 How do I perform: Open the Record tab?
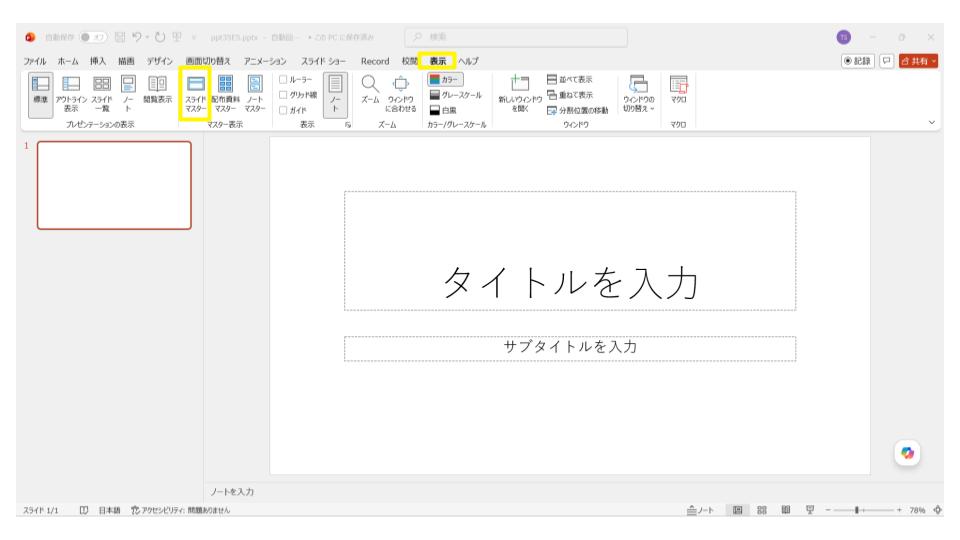375,61
